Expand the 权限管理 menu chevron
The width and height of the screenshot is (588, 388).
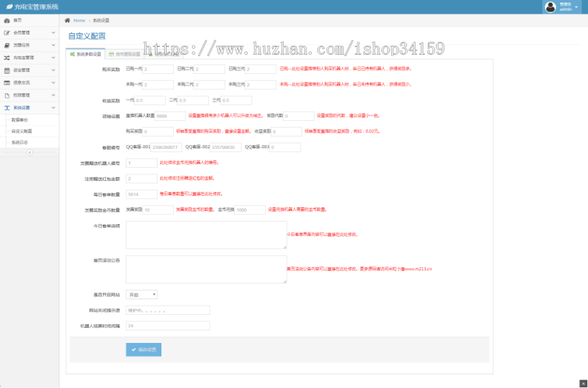click(54, 95)
